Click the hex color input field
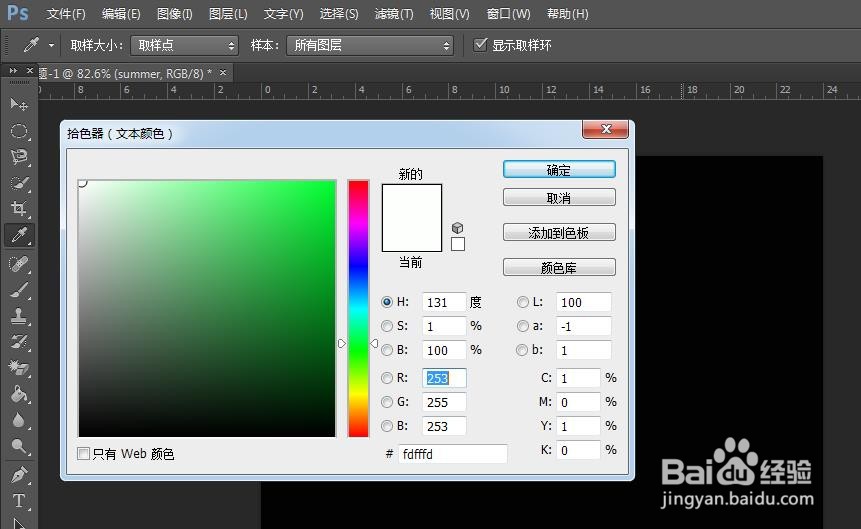The height and width of the screenshot is (529, 861). 452,454
